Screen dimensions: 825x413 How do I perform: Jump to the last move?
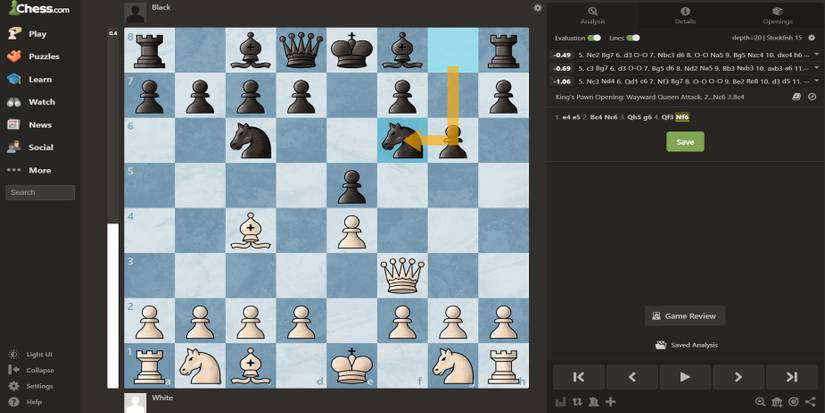[x=791, y=377]
